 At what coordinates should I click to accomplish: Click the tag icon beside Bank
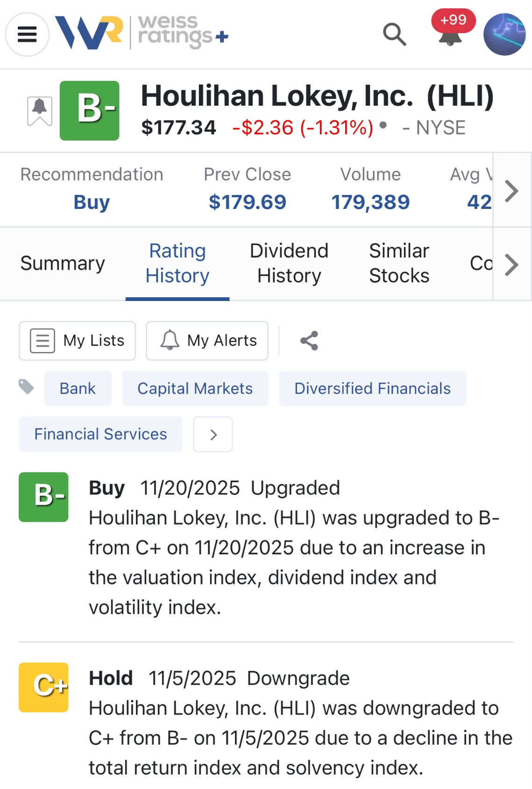tap(27, 387)
